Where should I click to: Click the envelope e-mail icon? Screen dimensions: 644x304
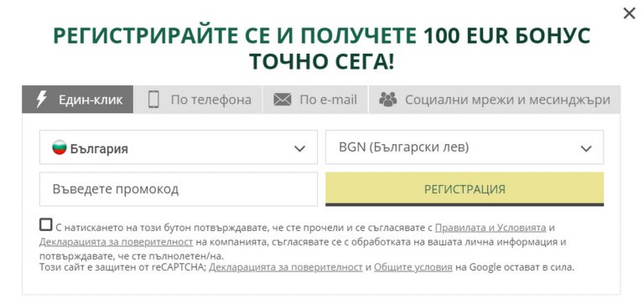282,100
